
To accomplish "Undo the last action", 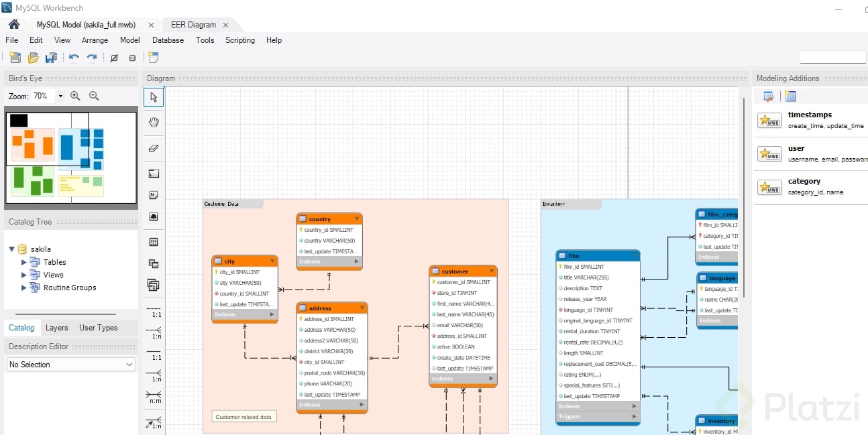I will pyautogui.click(x=74, y=58).
